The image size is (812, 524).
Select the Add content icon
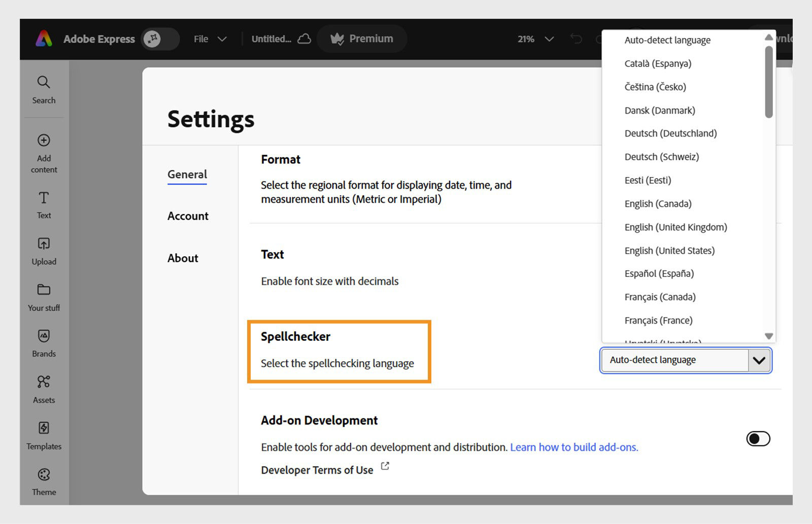[44, 152]
